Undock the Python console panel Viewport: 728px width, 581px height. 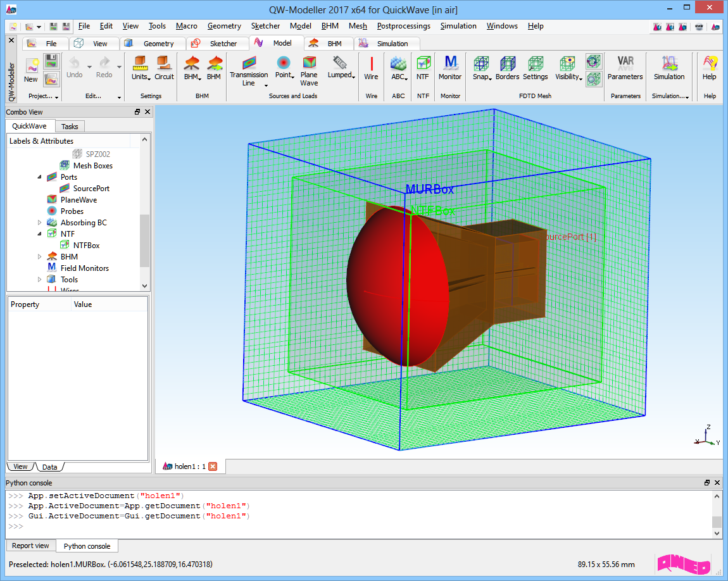pos(706,483)
